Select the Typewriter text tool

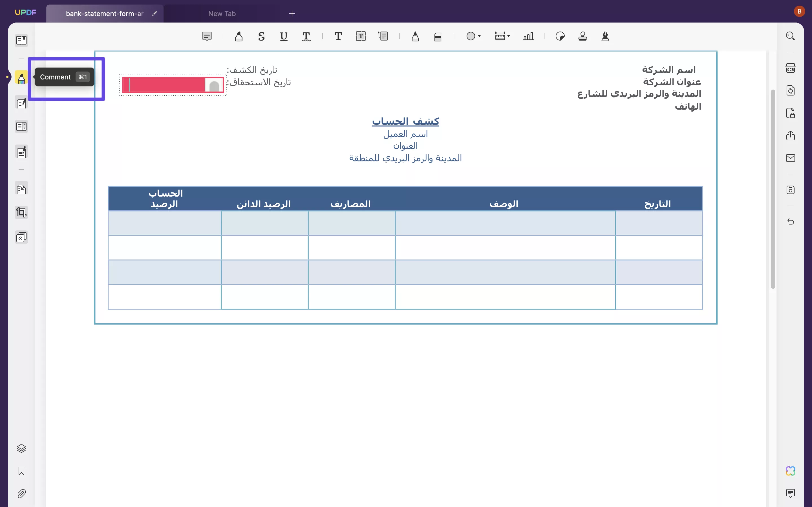338,36
